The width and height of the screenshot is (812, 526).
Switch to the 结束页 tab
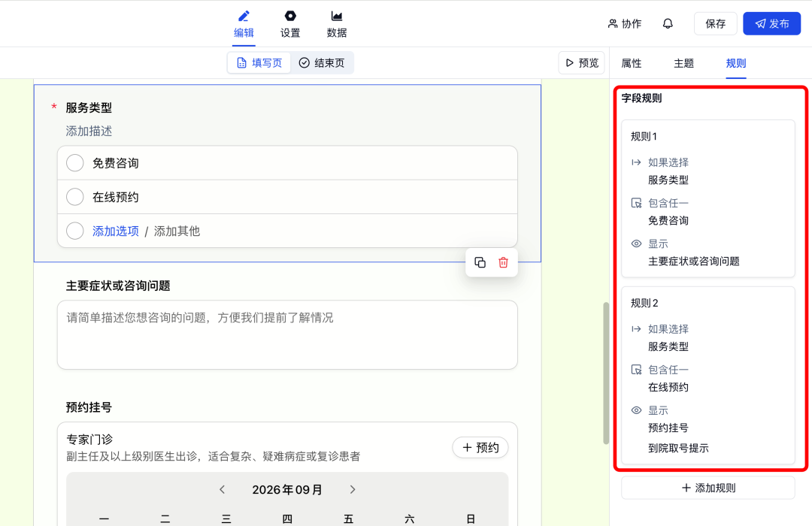tap(322, 63)
